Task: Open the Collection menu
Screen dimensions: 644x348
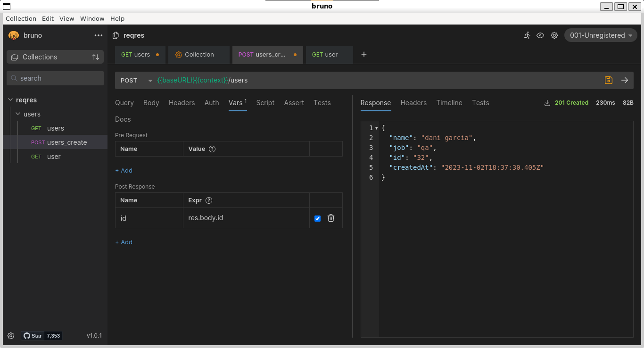Action: tap(21, 18)
